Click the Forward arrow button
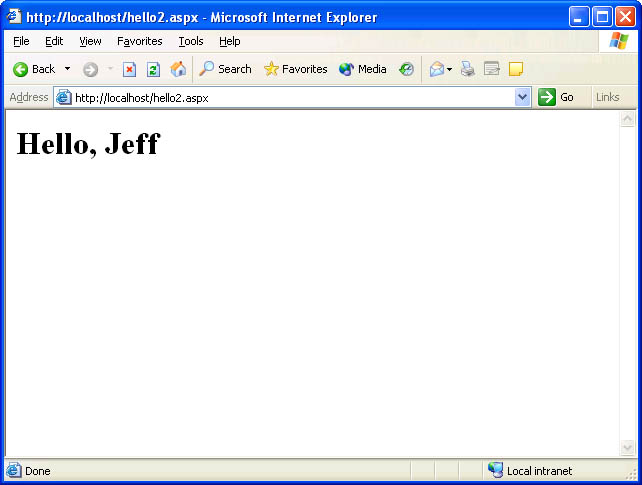642x485 pixels. 90,70
